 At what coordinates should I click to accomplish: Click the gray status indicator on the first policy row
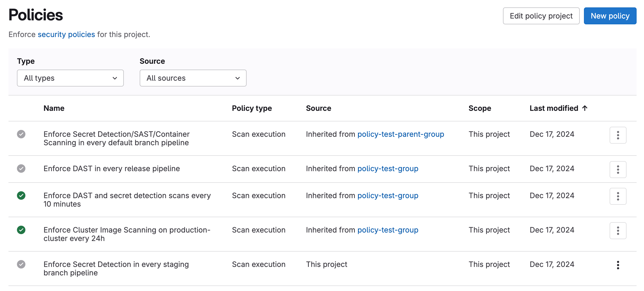click(x=21, y=134)
